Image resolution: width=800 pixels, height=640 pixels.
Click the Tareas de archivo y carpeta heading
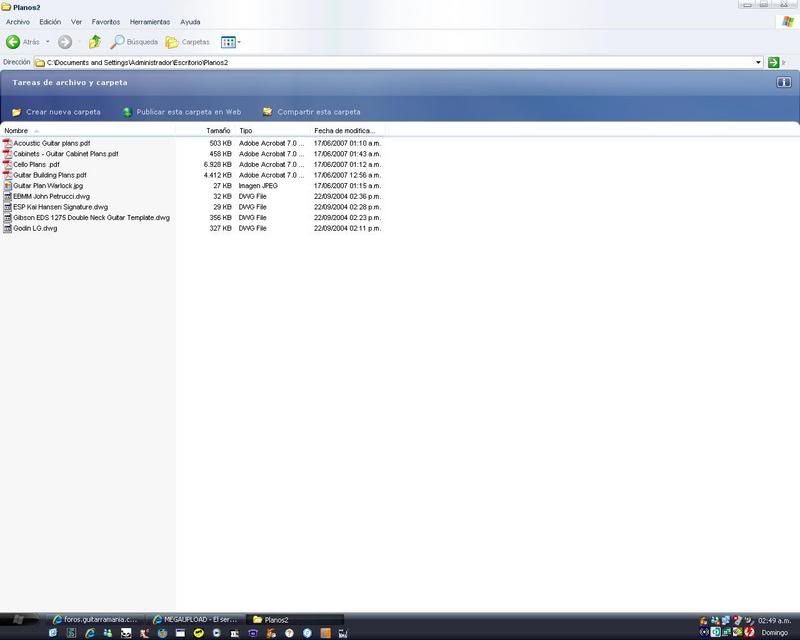pos(70,82)
